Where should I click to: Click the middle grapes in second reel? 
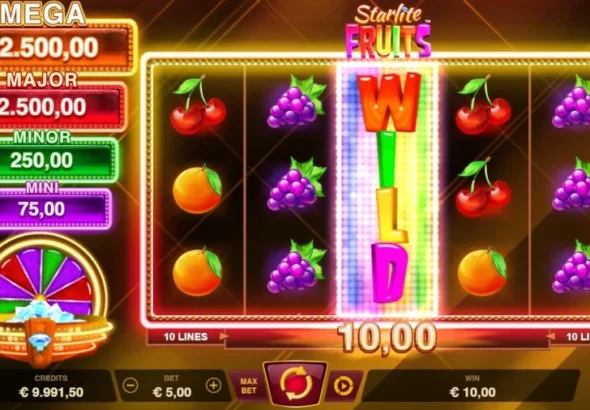click(297, 184)
